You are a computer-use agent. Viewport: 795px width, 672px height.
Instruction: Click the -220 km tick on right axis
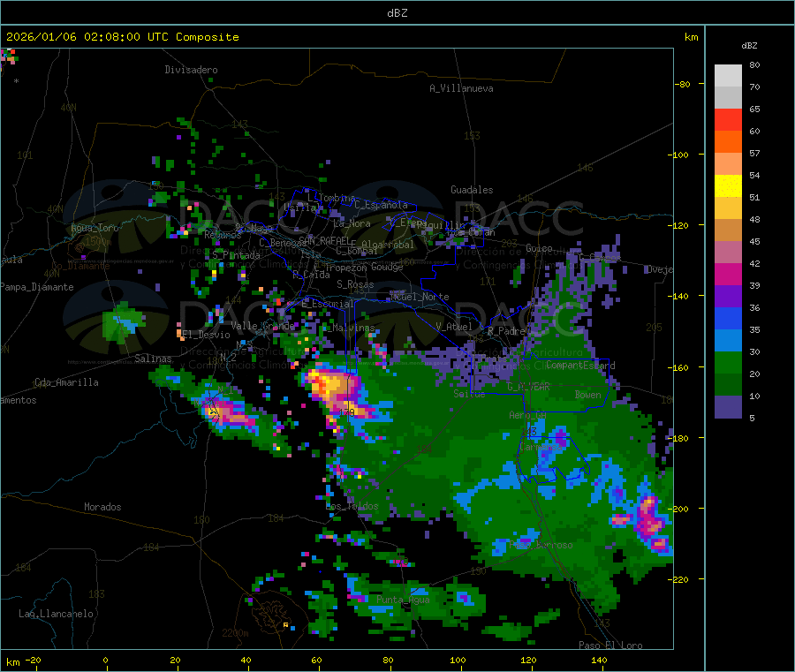click(678, 579)
